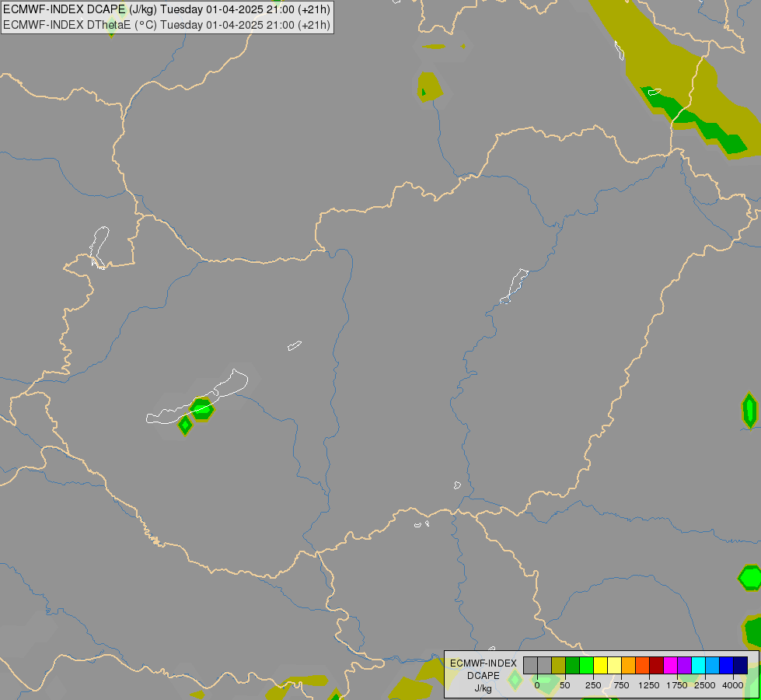Image resolution: width=761 pixels, height=700 pixels.
Task: Select the bright green legend swatch
Action: (587, 666)
